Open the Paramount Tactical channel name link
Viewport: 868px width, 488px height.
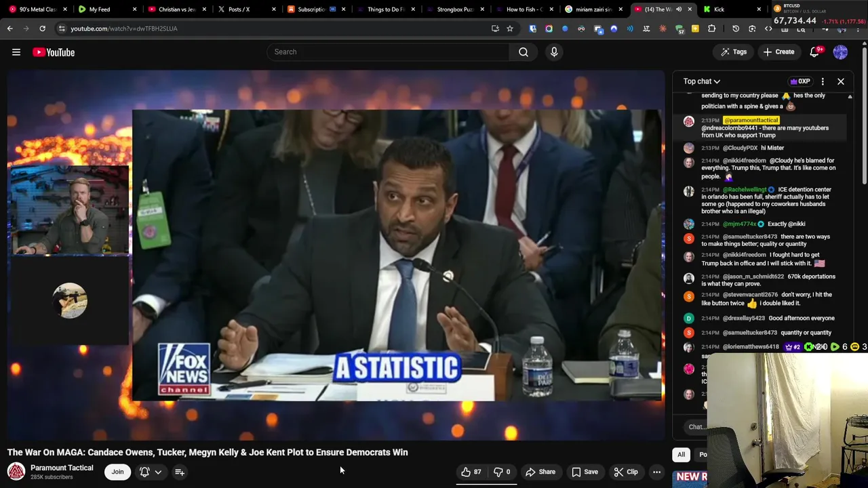[x=62, y=468]
